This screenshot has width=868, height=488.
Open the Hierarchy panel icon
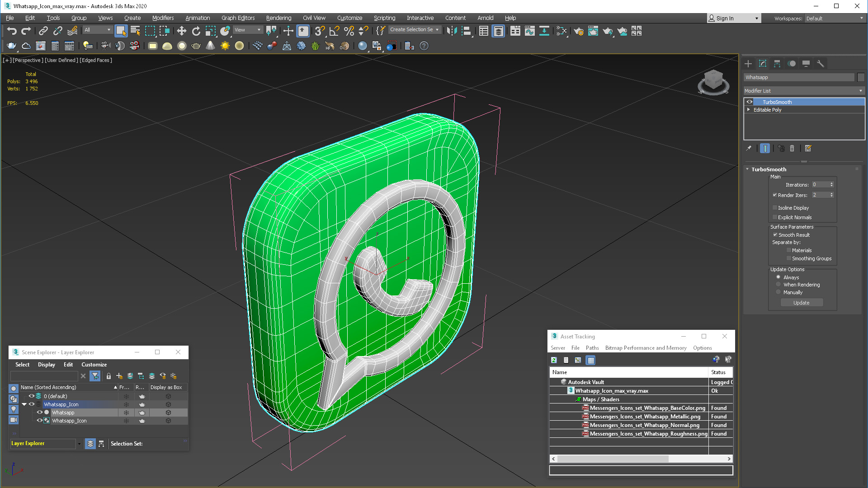[x=777, y=64]
